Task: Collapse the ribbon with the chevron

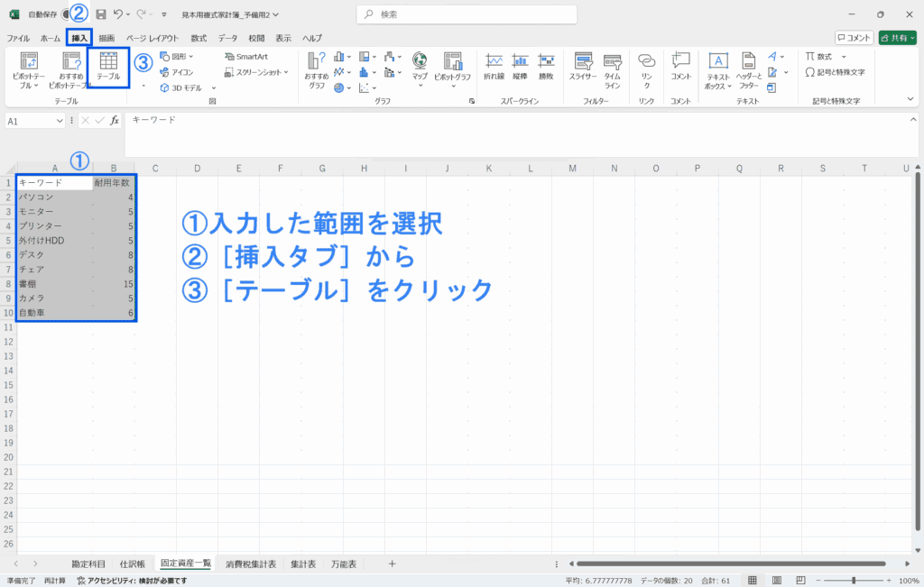Action: (910, 99)
